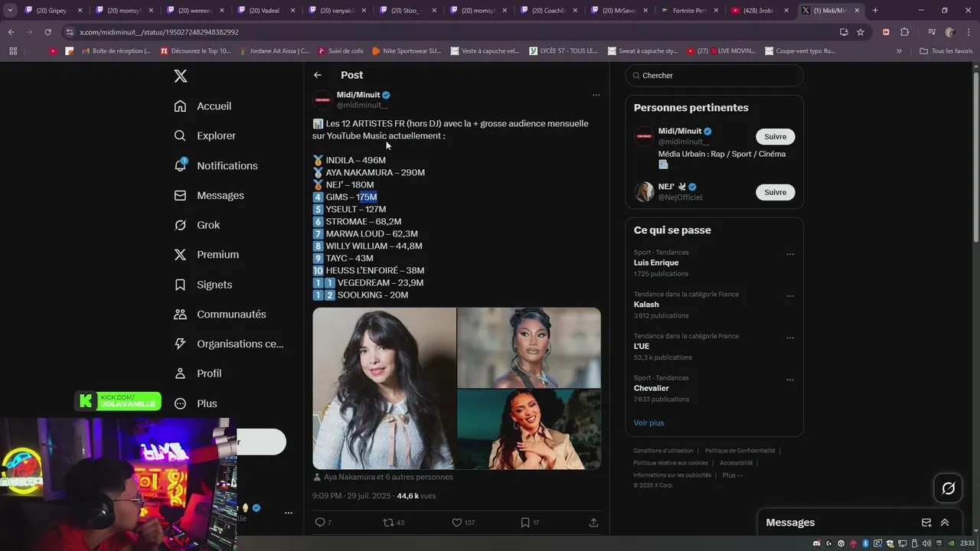
Task: Open Luis Enrique trend options
Action: [790, 255]
